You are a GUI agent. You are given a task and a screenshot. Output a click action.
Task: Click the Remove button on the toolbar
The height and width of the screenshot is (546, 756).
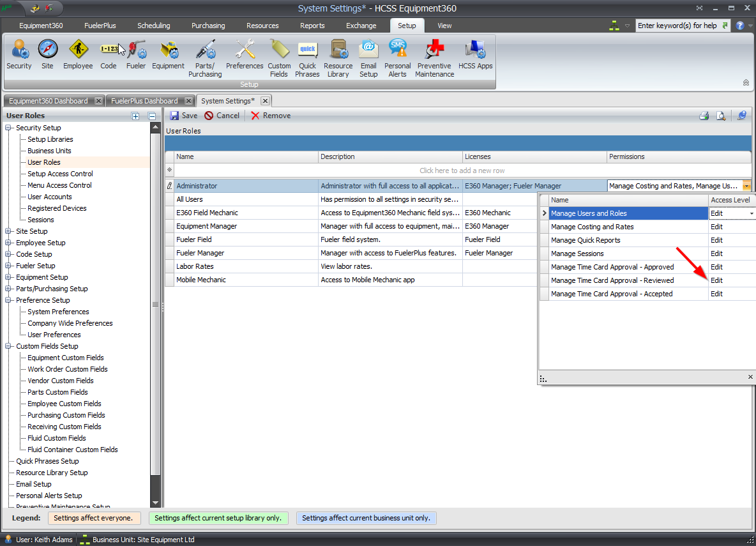click(x=271, y=116)
